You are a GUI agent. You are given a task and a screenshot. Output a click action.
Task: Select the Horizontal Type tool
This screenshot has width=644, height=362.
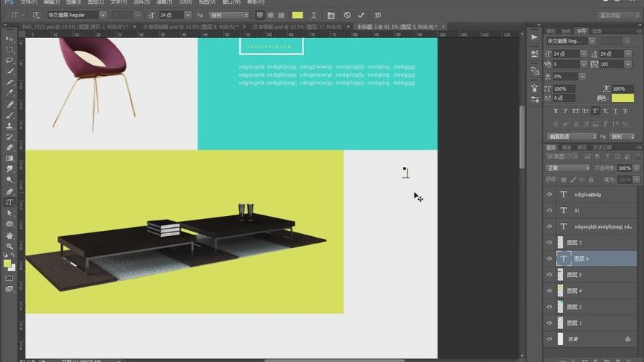click(x=10, y=202)
